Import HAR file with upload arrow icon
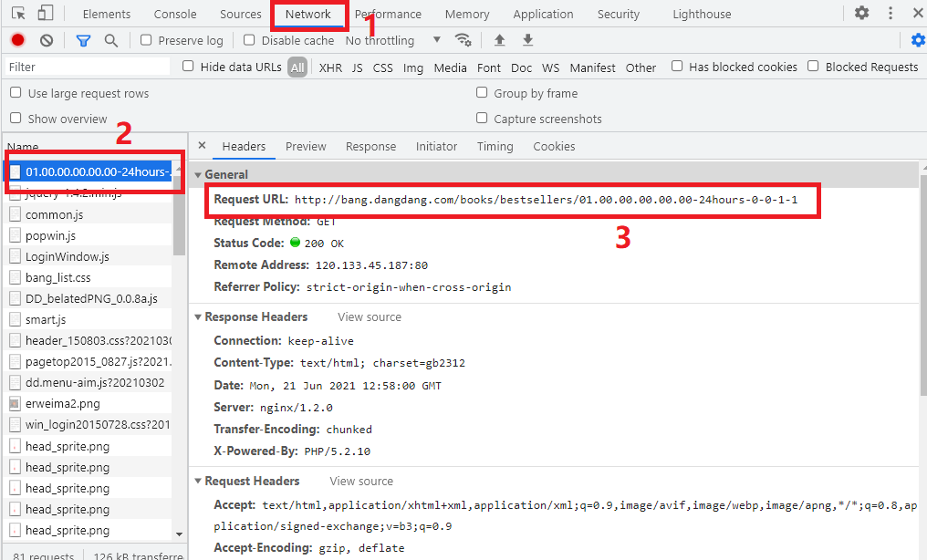 500,39
